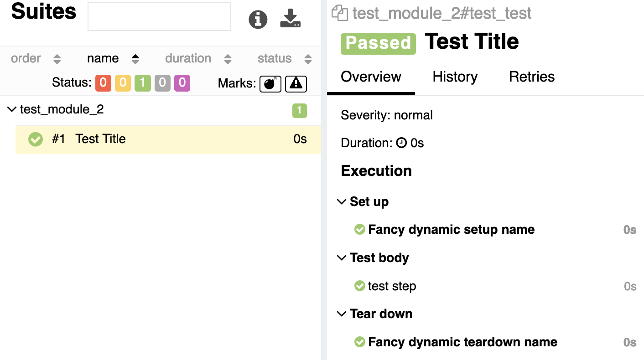Sort suites by duration column
644x360 pixels.
coord(198,58)
